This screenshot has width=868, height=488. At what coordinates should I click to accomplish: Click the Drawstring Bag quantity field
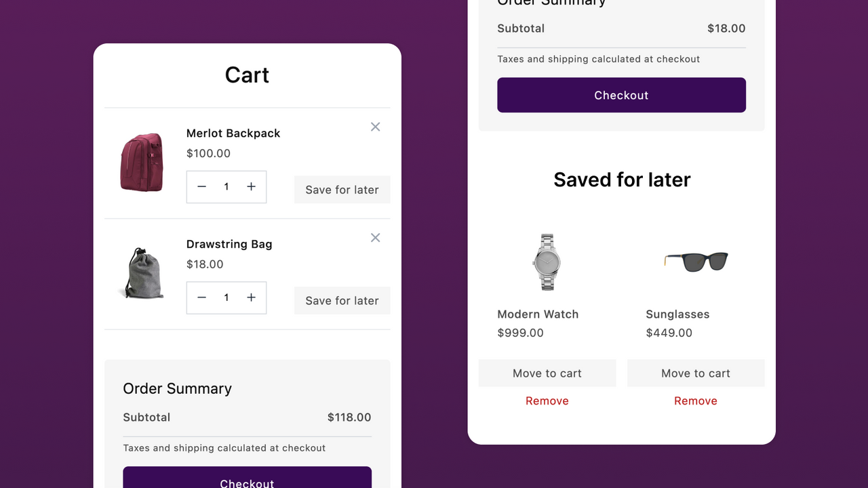(226, 298)
